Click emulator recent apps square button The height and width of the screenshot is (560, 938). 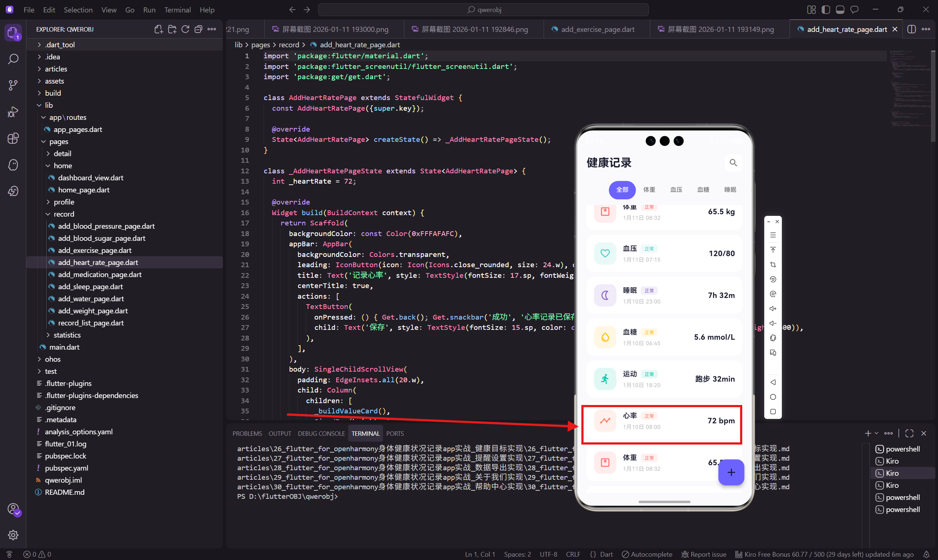(773, 412)
